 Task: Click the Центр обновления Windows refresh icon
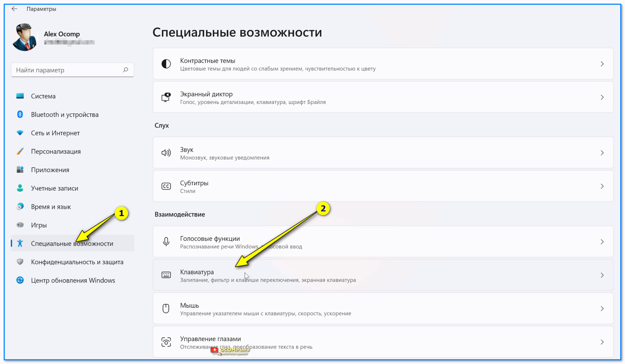pyautogui.click(x=20, y=280)
